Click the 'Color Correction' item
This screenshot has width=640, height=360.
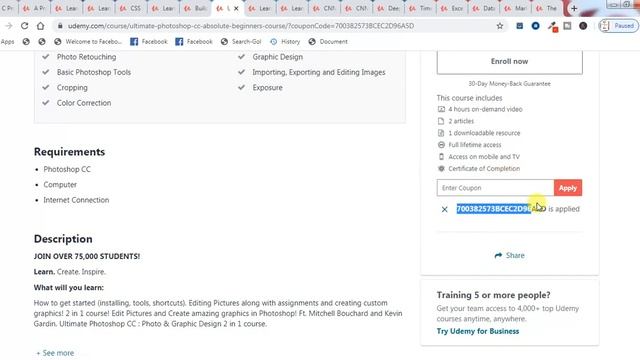click(84, 103)
